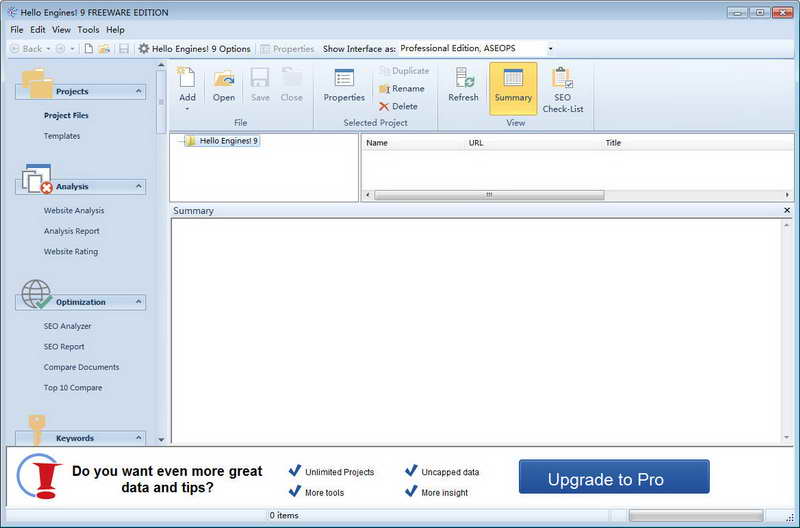Click the Back navigation button

pos(27,49)
